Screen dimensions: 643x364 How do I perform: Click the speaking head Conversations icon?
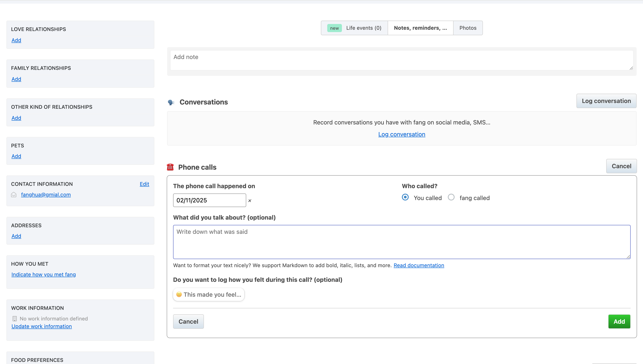pos(171,102)
